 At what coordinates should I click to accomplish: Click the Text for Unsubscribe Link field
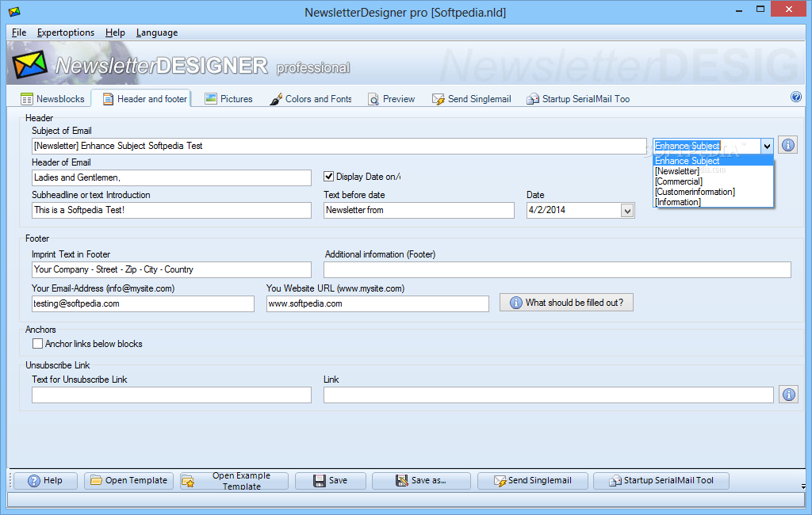click(171, 395)
